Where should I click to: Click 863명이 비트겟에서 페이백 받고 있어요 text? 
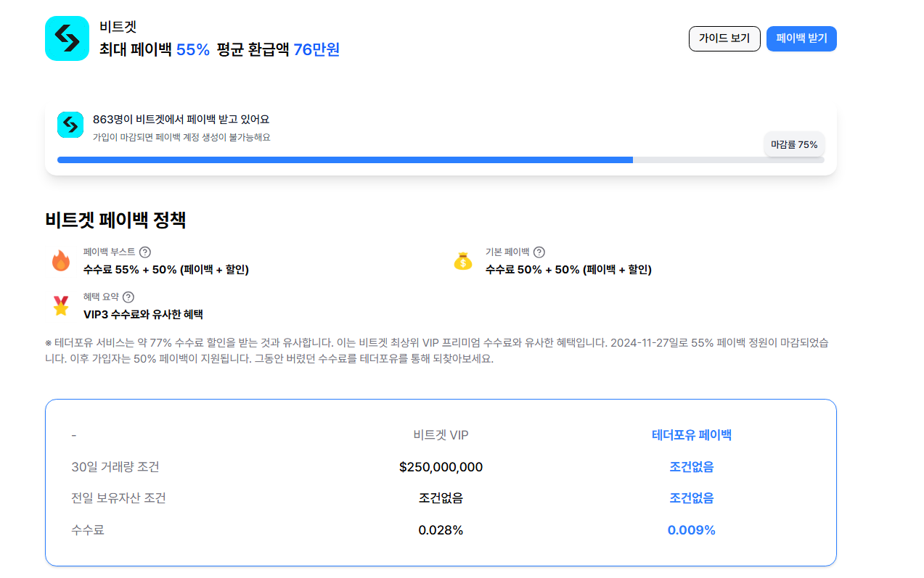181,120
